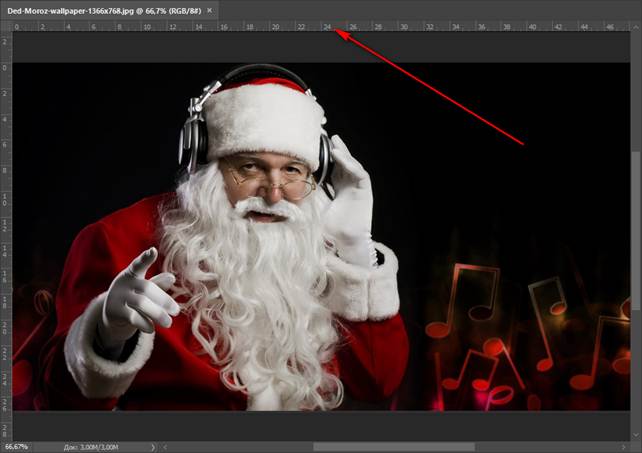Click the ruler origin corner box
The image size is (642, 453).
(x=6, y=26)
